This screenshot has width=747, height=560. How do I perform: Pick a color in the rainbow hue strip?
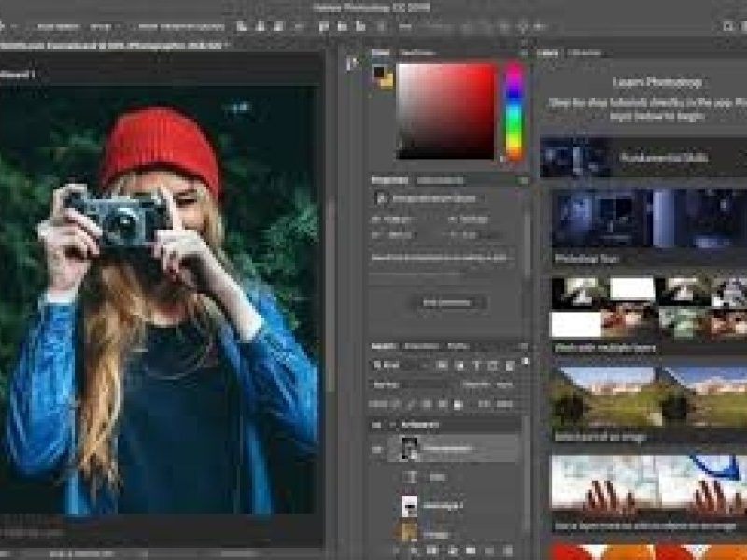point(514,111)
